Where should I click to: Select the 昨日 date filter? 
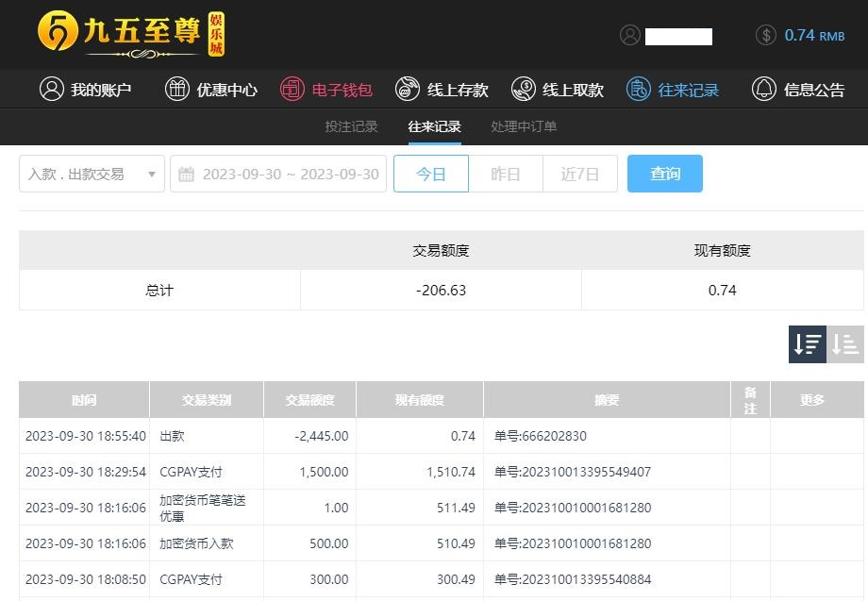[506, 174]
